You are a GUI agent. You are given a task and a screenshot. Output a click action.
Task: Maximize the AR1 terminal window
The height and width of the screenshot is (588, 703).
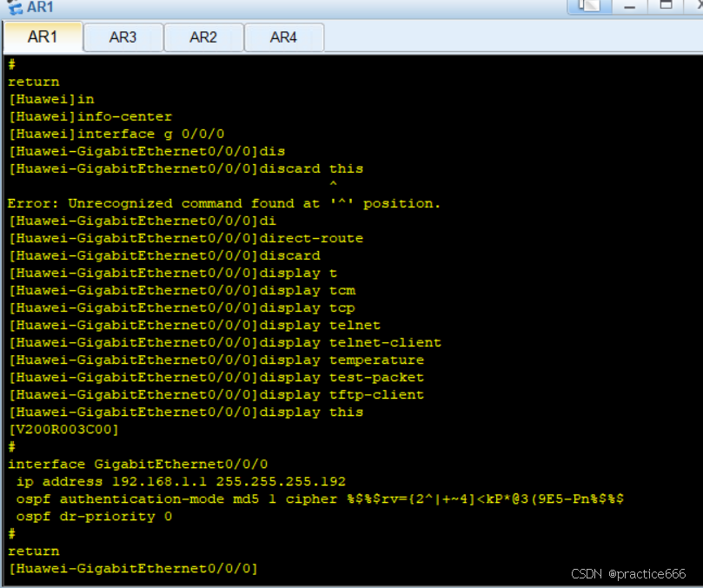(x=666, y=6)
